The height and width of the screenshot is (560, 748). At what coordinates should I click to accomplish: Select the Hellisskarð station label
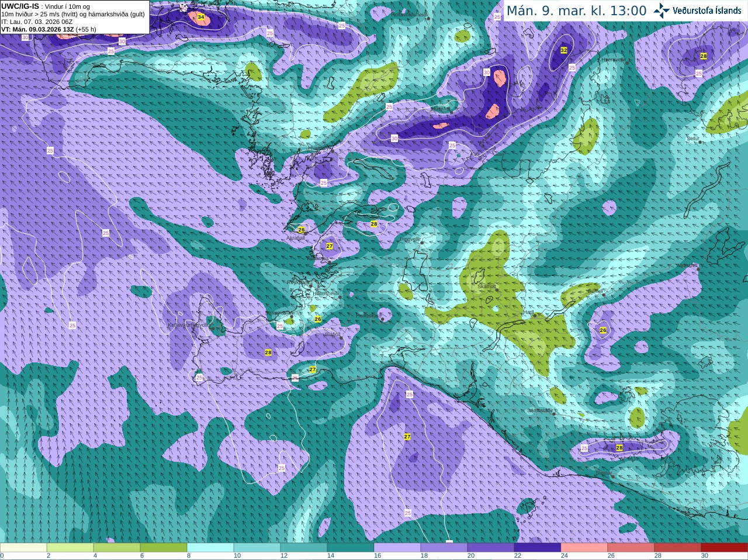pos(369,316)
